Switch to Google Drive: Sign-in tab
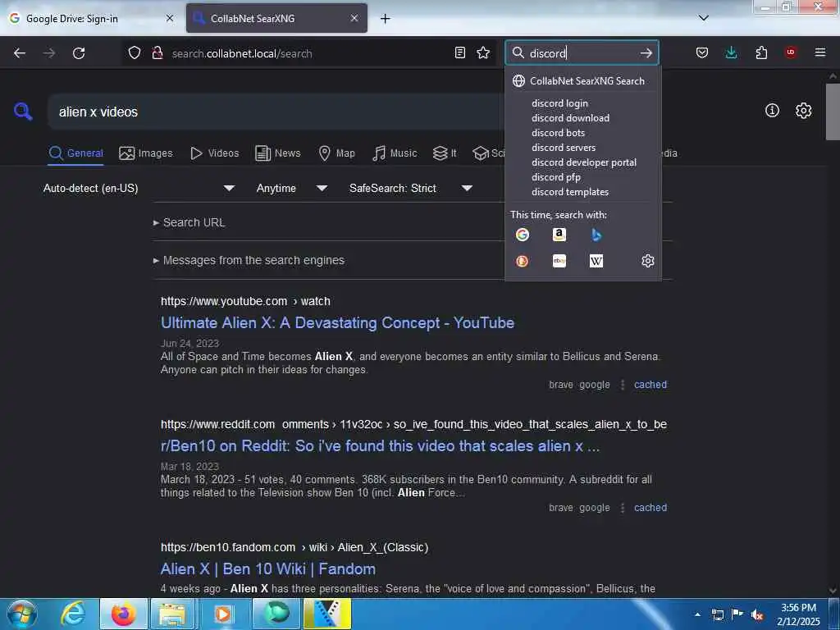Viewport: 840px width, 630px height. [x=92, y=18]
